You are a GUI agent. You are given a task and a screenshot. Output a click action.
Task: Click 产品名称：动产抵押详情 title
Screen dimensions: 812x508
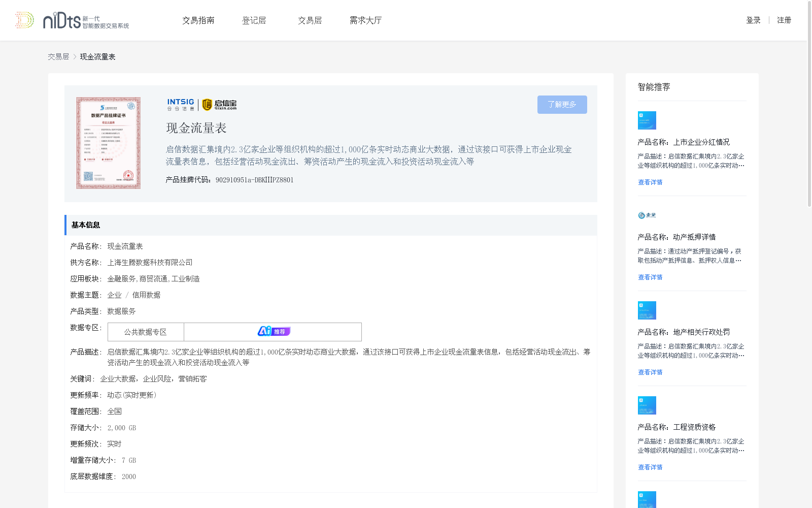[x=676, y=237]
